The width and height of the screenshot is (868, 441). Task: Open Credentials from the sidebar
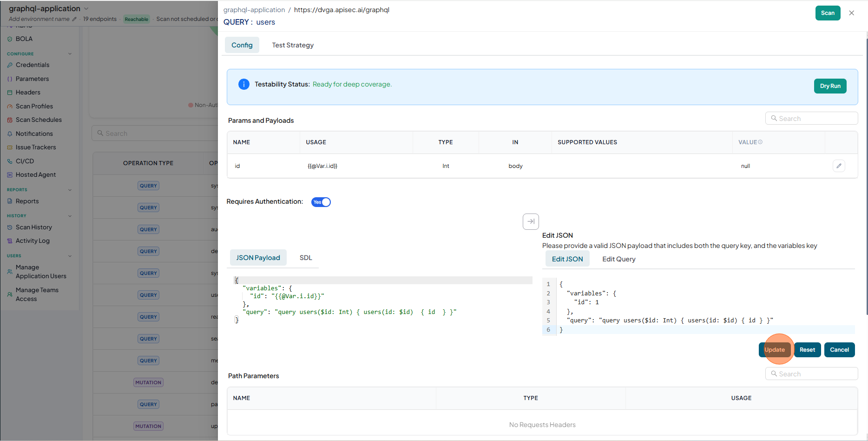33,65
